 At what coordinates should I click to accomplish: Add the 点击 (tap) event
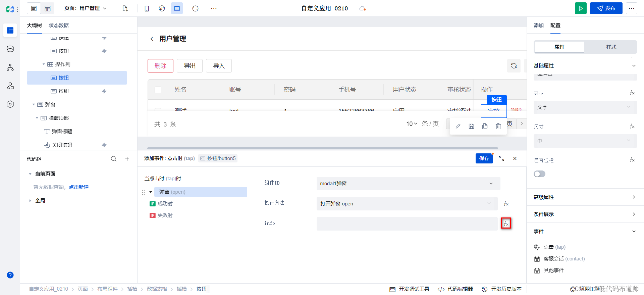(550, 247)
